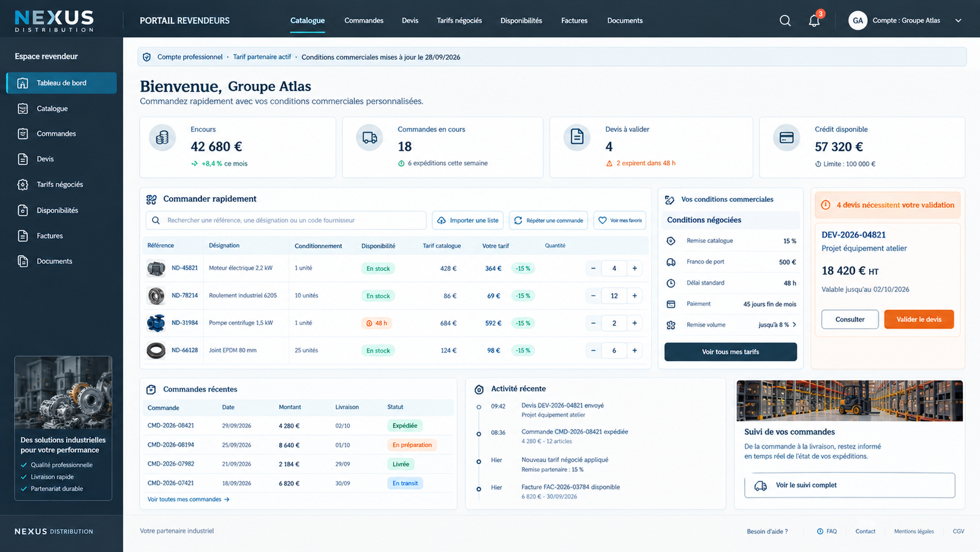The height and width of the screenshot is (552, 980).
Task: Click Voir mes favoris heart button
Action: [x=620, y=220]
